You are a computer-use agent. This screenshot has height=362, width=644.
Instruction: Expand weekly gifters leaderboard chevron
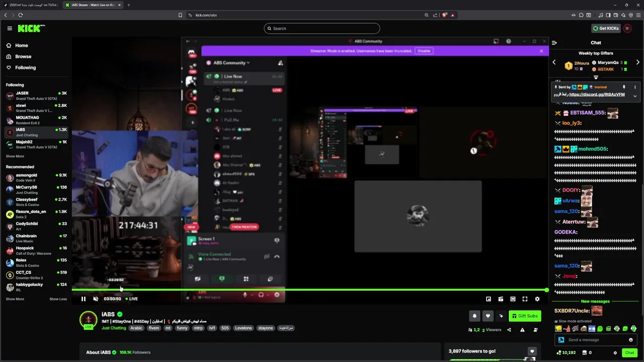click(596, 77)
